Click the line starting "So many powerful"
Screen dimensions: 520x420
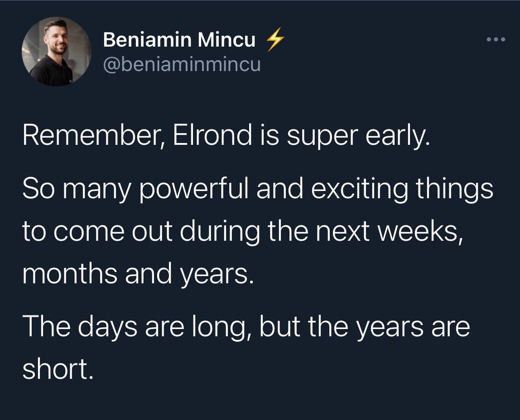pyautogui.click(x=257, y=189)
